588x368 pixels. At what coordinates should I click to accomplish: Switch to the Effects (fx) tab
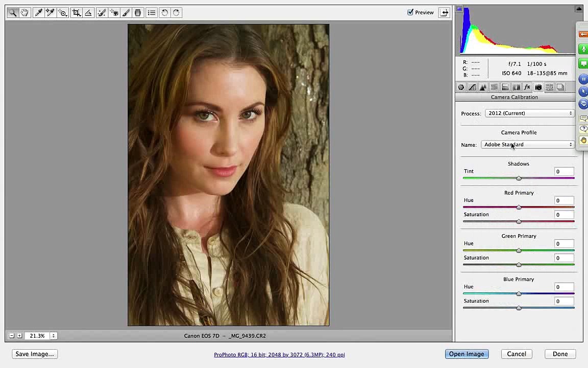pos(527,87)
